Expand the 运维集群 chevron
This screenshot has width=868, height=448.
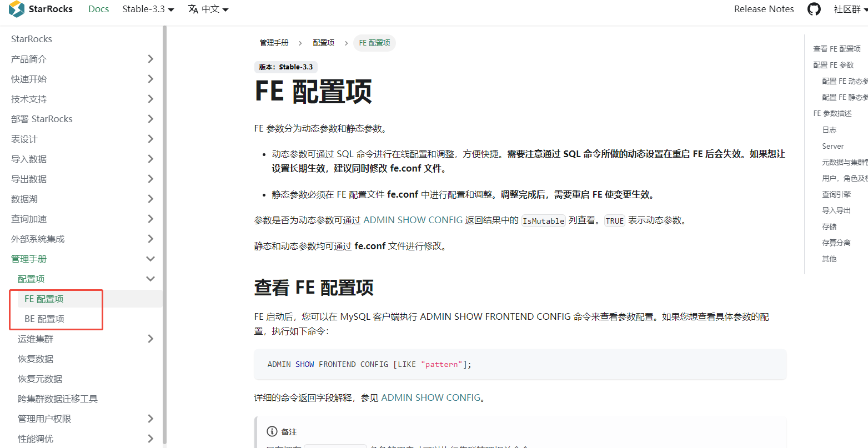coord(150,339)
